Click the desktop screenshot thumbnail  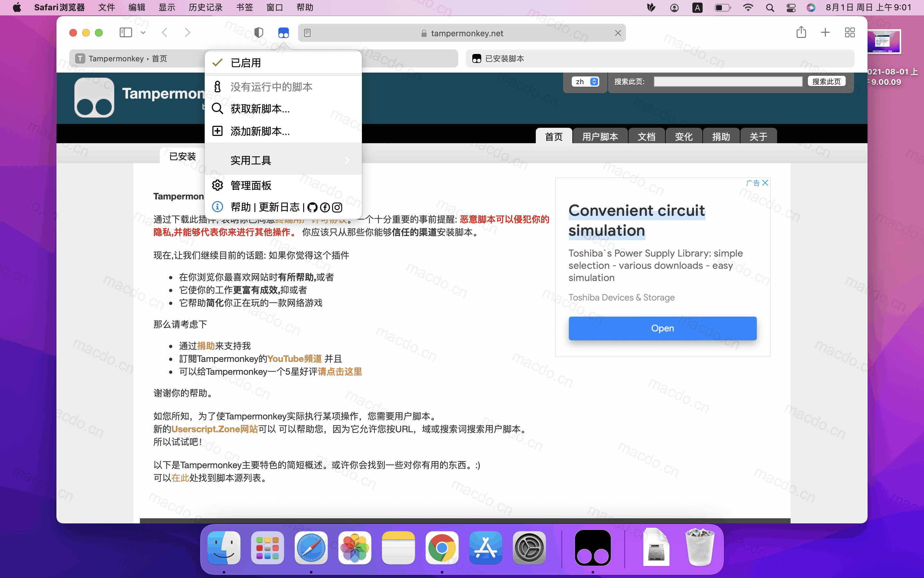[x=884, y=41]
